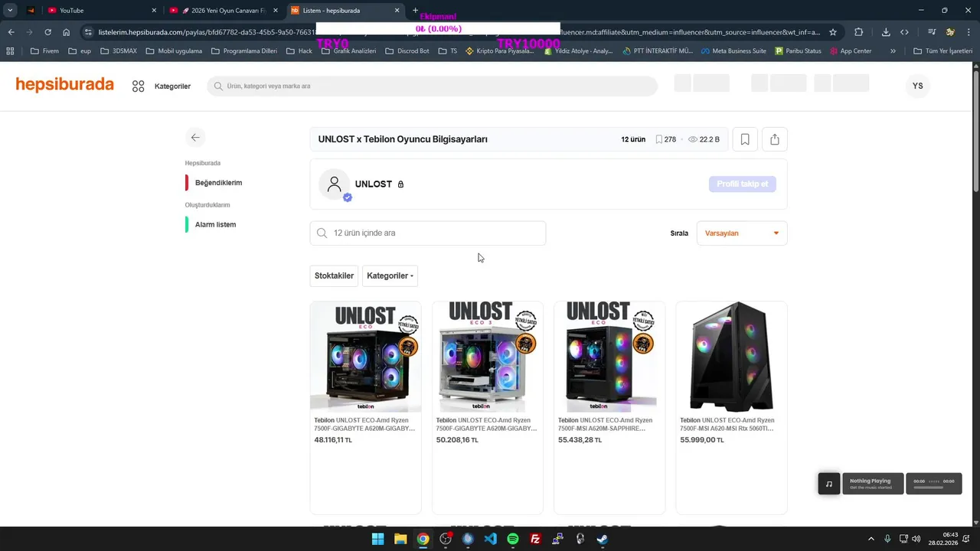Open the Sırala Varsayılan dropdown
Viewport: 980px width, 551px height.
[x=742, y=233]
